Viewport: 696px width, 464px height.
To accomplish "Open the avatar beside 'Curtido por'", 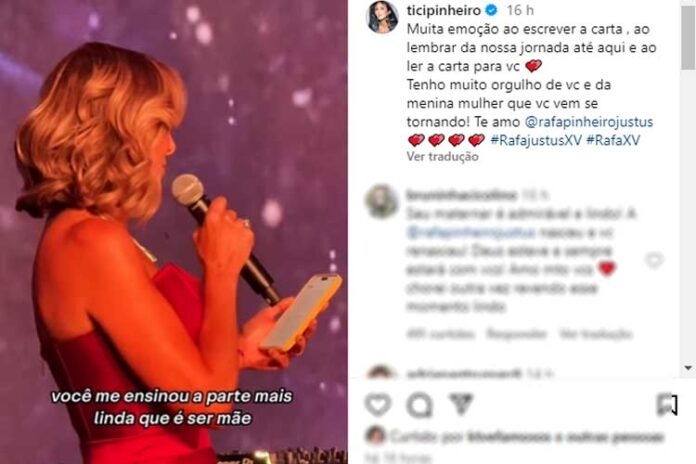I will 376,436.
